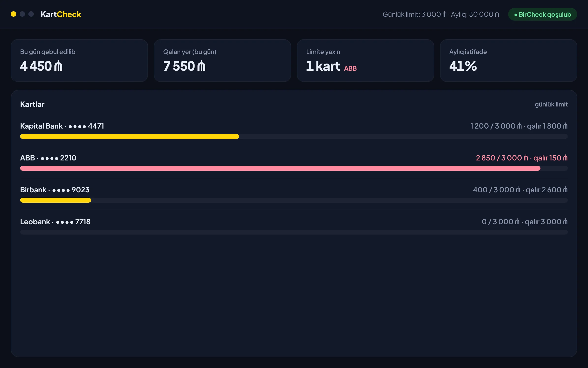Screen dimensions: 588x368
Task: Click the 1 200 / 3 000 ₼ amount
Action: 496,126
